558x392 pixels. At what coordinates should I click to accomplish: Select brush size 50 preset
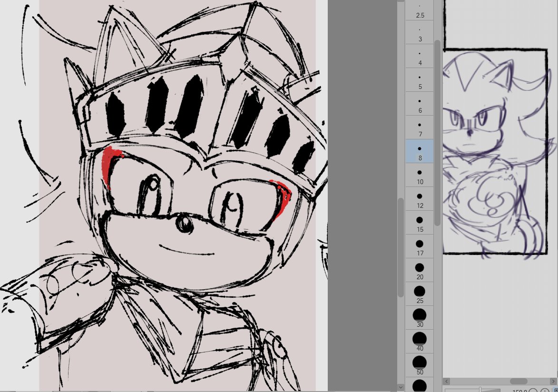coord(420,365)
